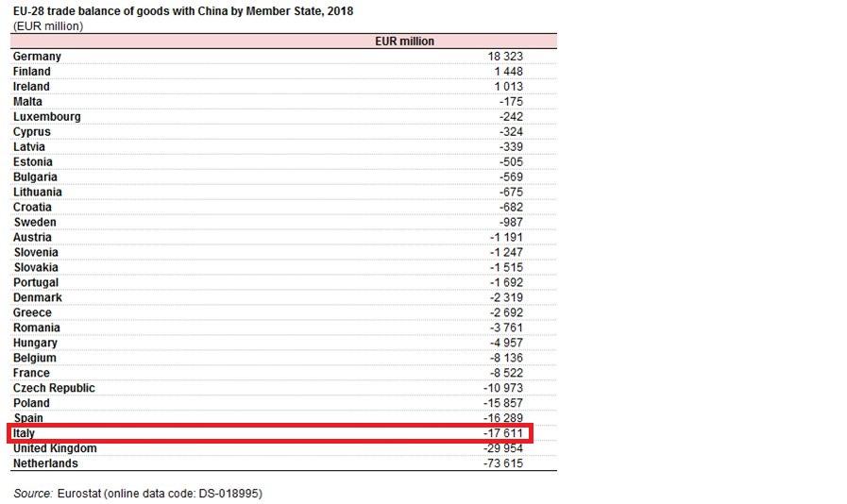Select the Czech Republic row label
847x504 pixels.
pyautogui.click(x=54, y=390)
